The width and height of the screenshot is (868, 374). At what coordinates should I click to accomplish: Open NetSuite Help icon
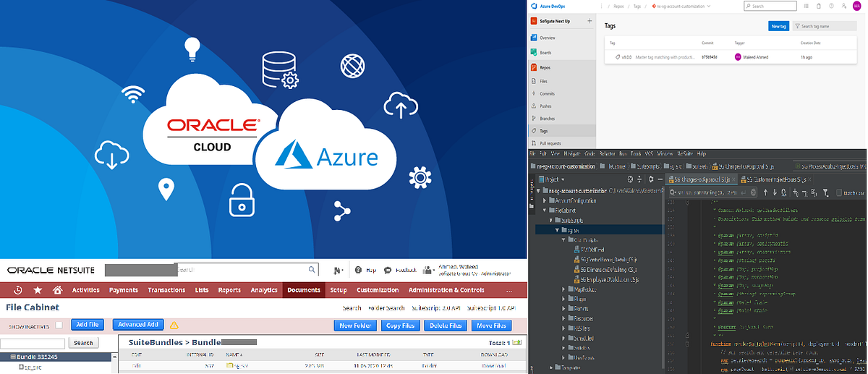pos(358,270)
